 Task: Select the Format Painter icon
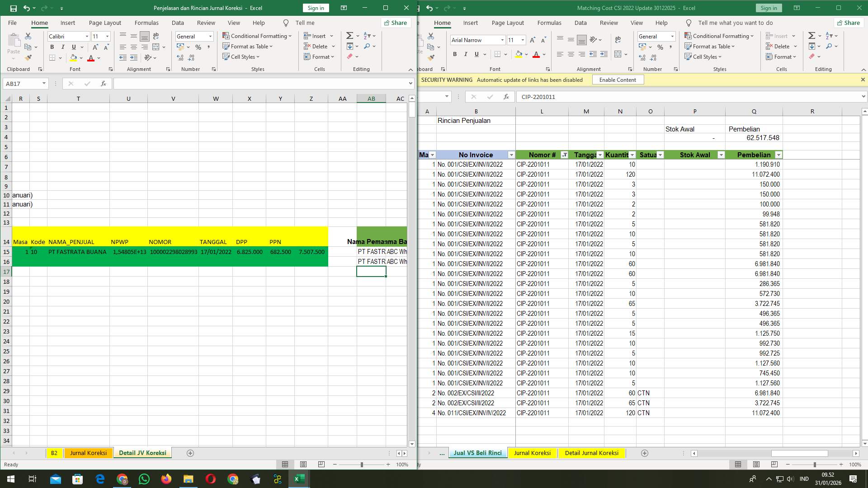pyautogui.click(x=28, y=57)
